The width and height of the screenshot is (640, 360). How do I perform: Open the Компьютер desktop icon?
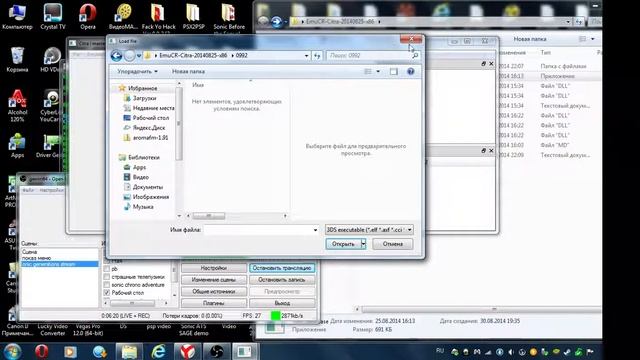[x=17, y=16]
